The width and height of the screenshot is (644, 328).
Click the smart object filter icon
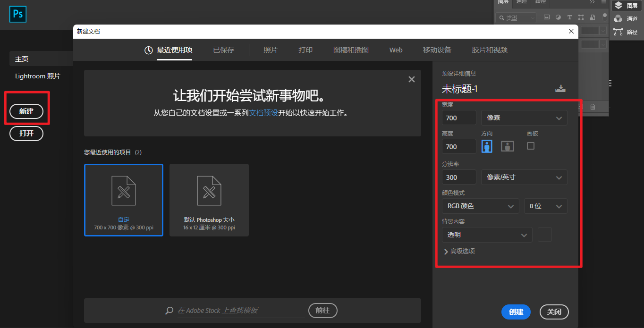click(x=592, y=17)
